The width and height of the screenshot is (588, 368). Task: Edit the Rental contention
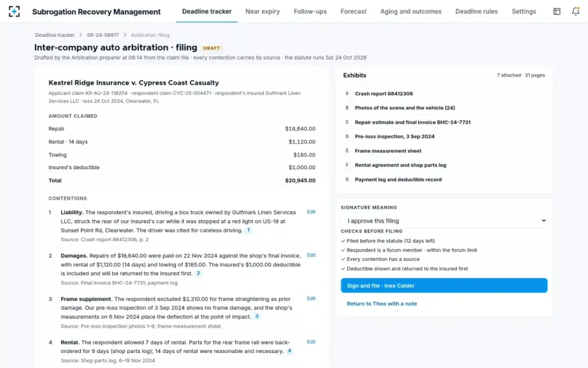[x=311, y=342]
